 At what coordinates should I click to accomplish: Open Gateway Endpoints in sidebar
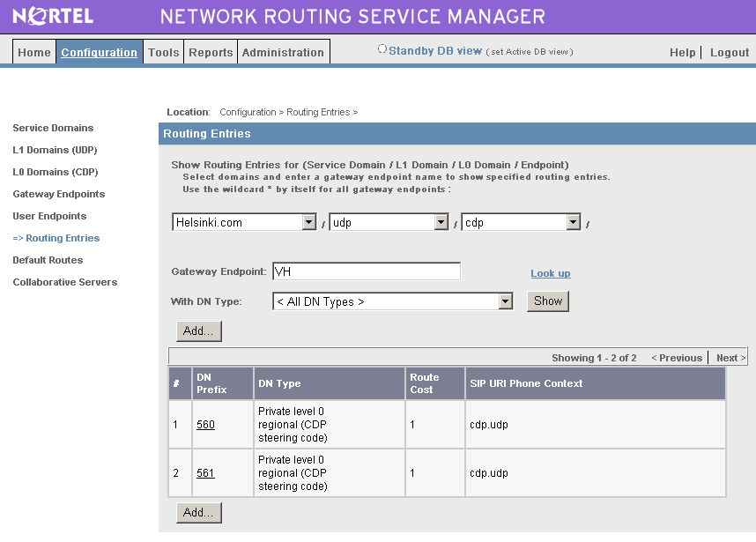(x=59, y=194)
